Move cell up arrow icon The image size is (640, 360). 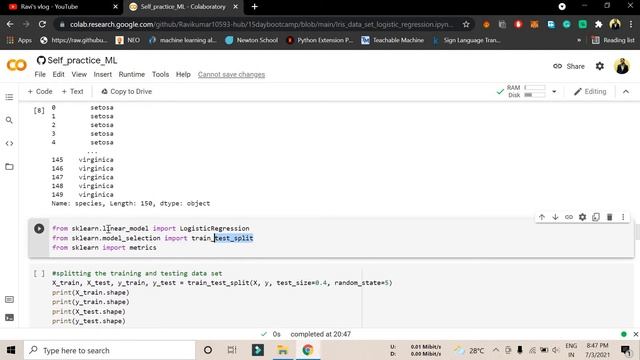pos(542,217)
